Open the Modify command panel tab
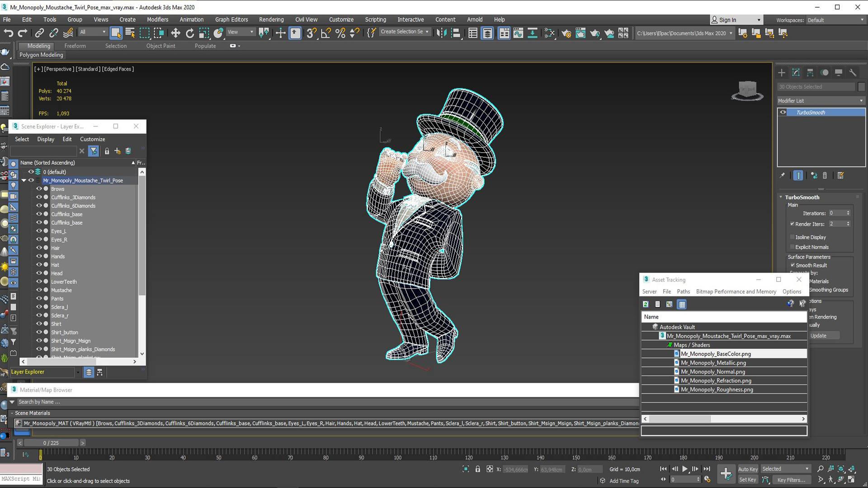The width and height of the screenshot is (868, 488). click(x=796, y=73)
